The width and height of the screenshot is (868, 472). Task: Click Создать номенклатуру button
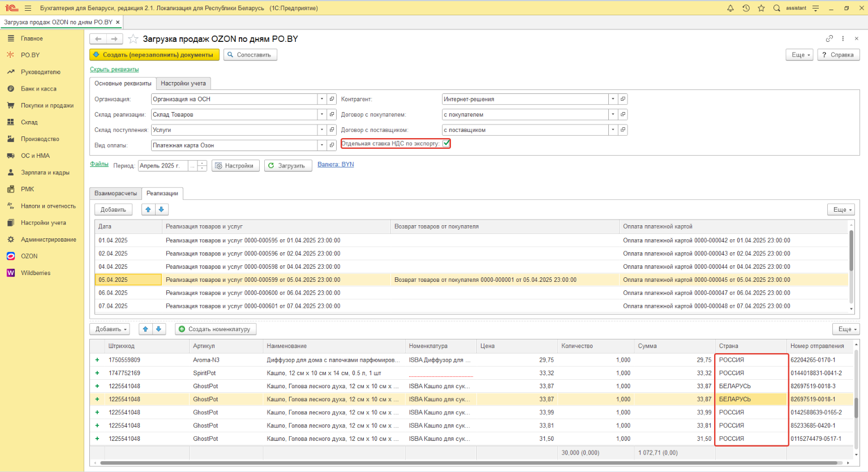tap(216, 329)
